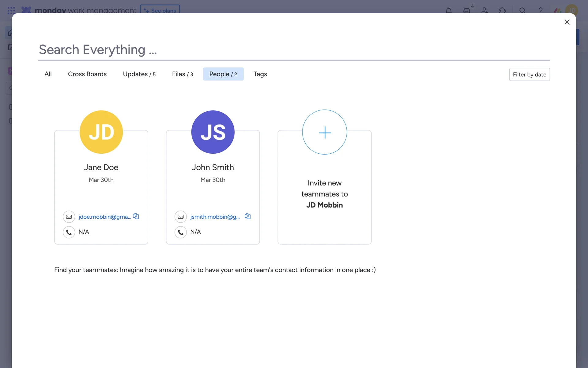Close the Search Everything dialog
588x368 pixels.
(x=567, y=22)
